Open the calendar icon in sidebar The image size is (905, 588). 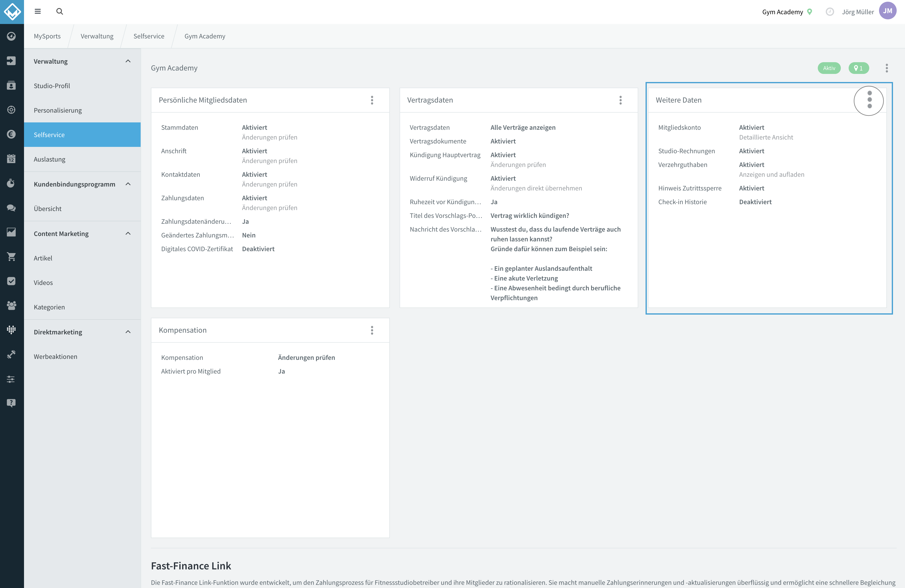pyautogui.click(x=12, y=159)
